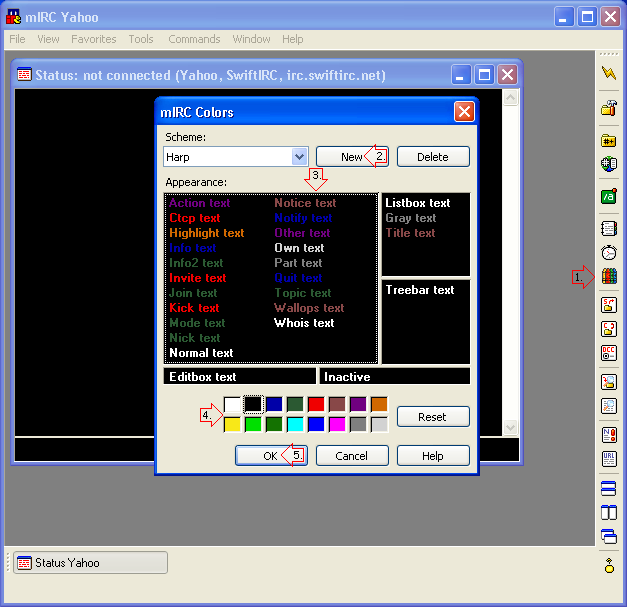Pick the black color swatch
This screenshot has height=607, width=627.
(253, 404)
